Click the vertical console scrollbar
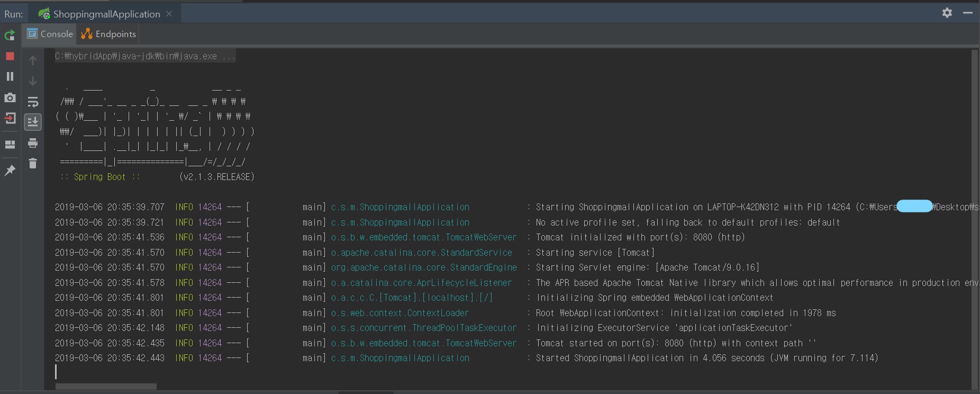This screenshot has width=980, height=394. pyautogui.click(x=974, y=219)
